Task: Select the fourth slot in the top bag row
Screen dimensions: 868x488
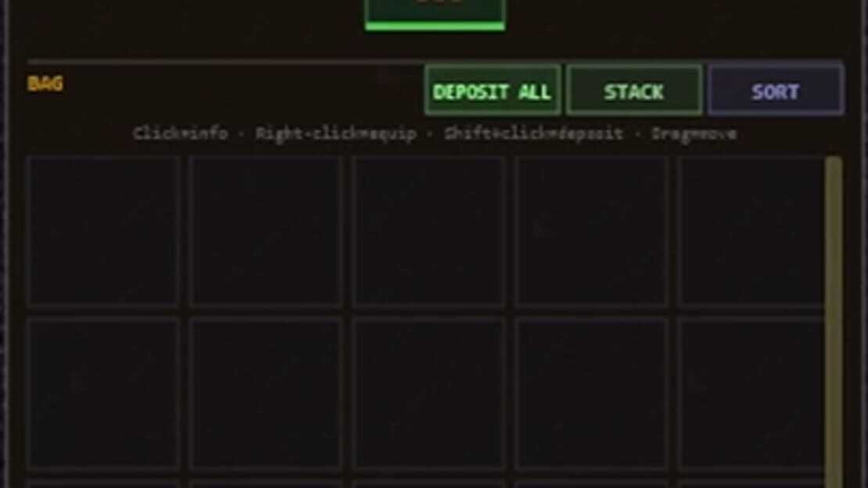Action: point(591,231)
